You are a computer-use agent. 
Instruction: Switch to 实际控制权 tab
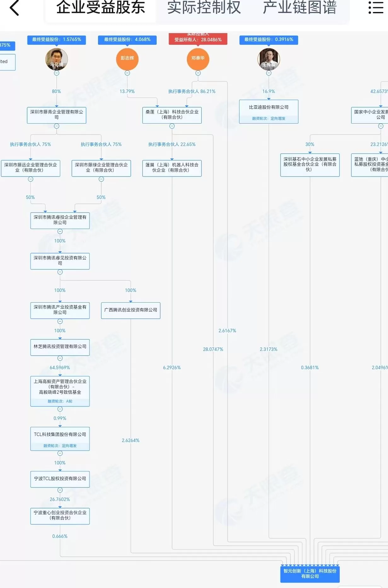click(204, 8)
